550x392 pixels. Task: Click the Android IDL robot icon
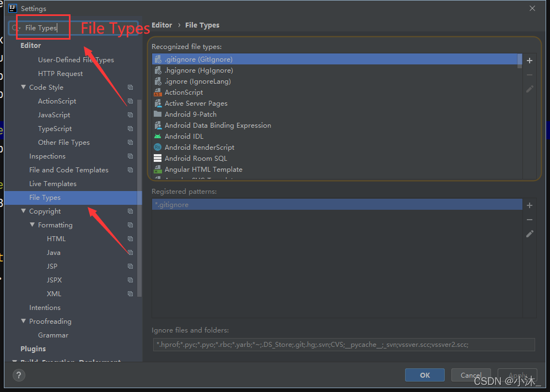point(158,137)
